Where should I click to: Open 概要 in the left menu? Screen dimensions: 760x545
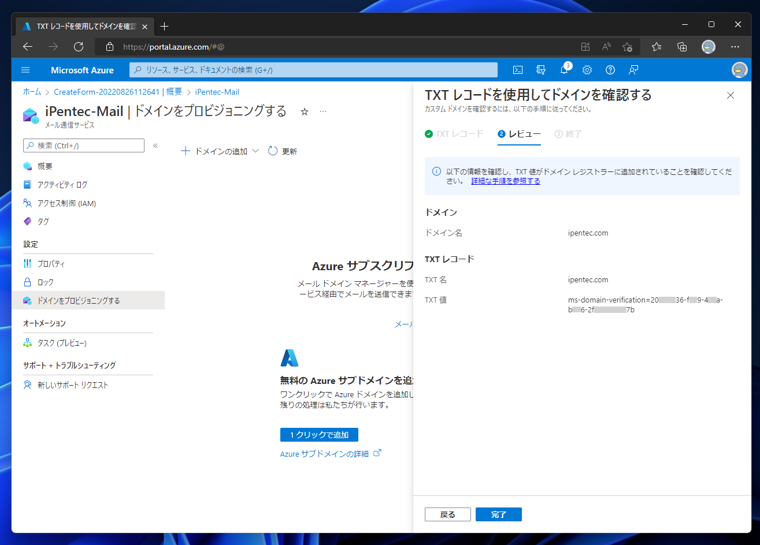pos(45,166)
